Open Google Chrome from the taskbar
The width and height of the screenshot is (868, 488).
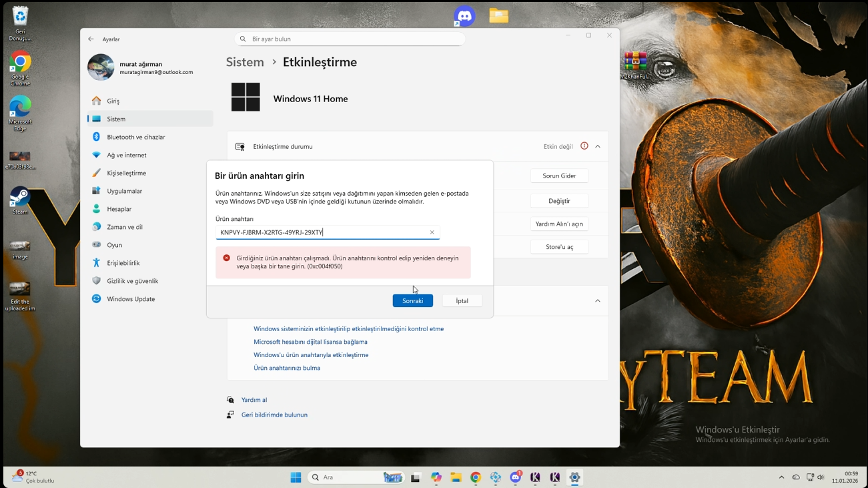476,477
